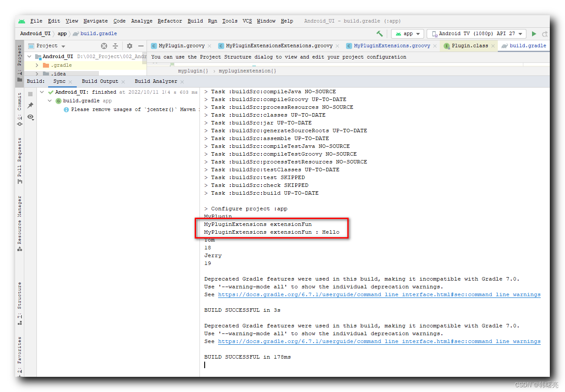565x392 pixels.
Task: Hide the Project panel with minus icon
Action: [x=141, y=46]
